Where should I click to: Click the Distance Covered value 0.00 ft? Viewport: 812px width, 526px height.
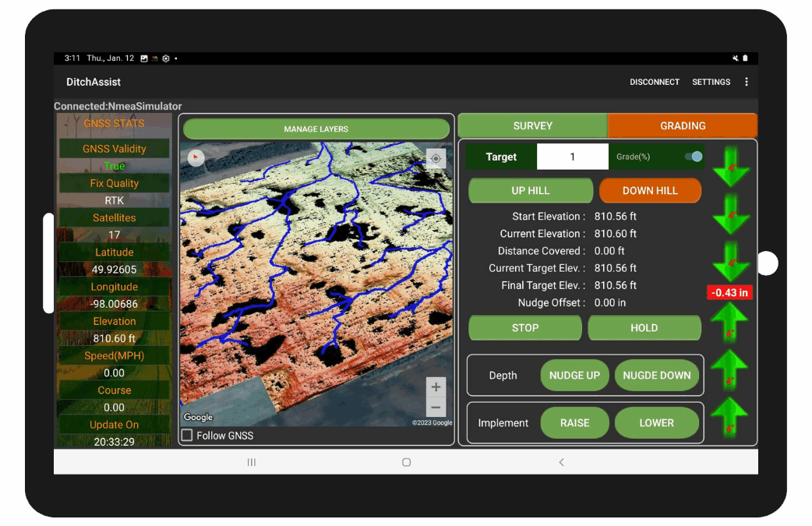click(609, 251)
